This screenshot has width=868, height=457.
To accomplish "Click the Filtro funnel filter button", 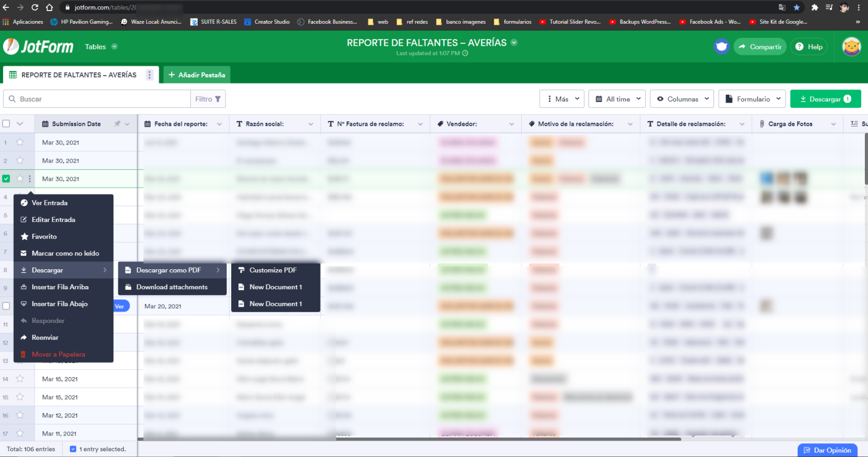I will (208, 99).
